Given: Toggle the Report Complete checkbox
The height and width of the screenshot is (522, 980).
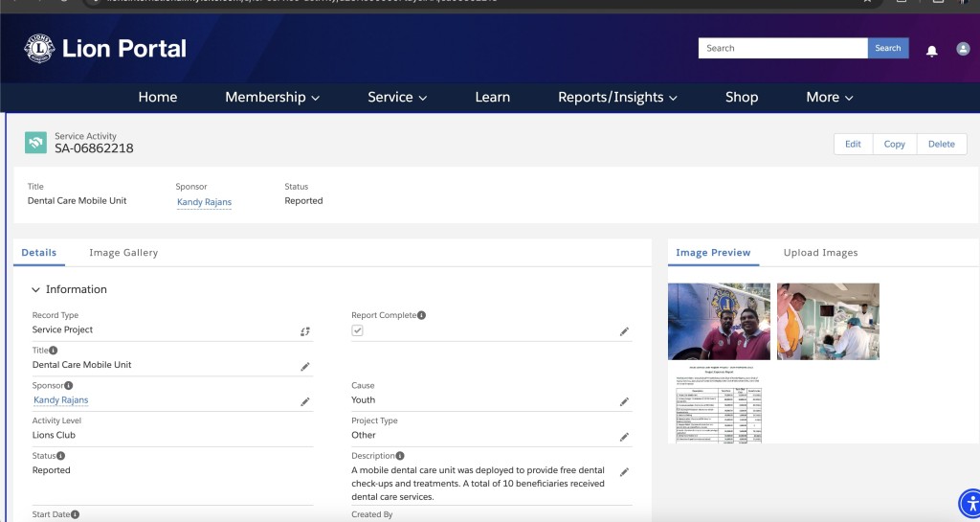Looking at the screenshot, I should (x=358, y=330).
